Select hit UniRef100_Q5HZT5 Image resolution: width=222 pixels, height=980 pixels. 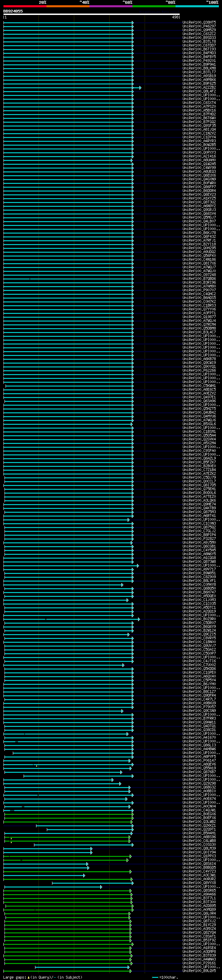(199, 408)
